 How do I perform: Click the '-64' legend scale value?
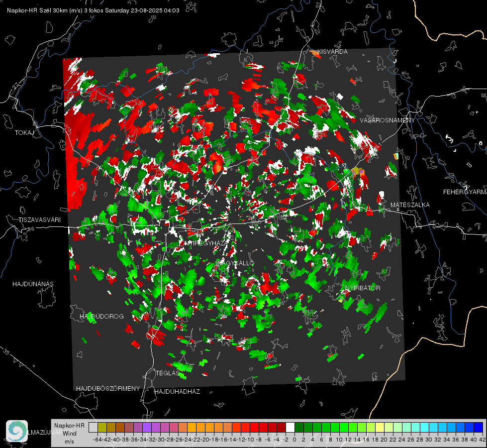pyautogui.click(x=97, y=440)
